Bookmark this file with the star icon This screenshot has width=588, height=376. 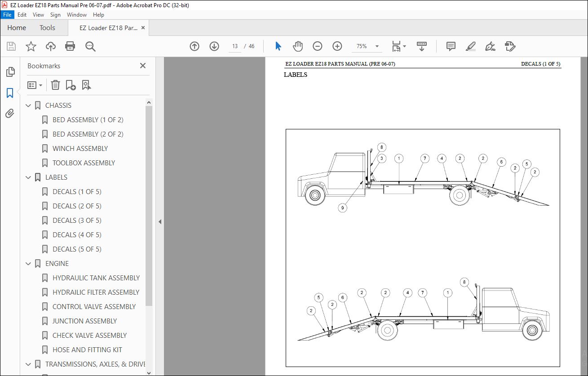tap(31, 46)
